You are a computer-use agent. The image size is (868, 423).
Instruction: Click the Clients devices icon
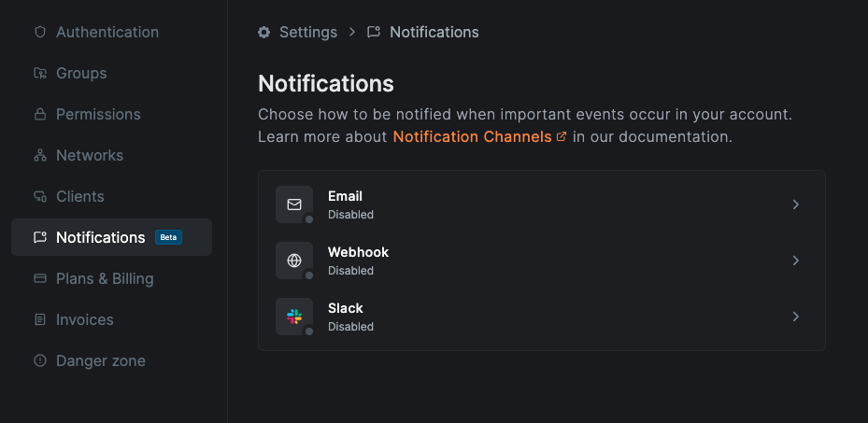pyautogui.click(x=40, y=196)
